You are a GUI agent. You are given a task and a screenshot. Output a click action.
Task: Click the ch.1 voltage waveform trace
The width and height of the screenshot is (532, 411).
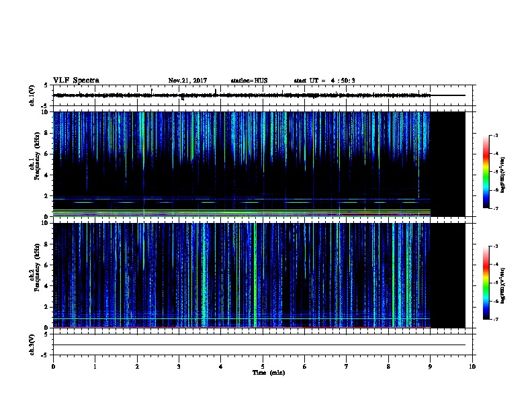pos(259,95)
